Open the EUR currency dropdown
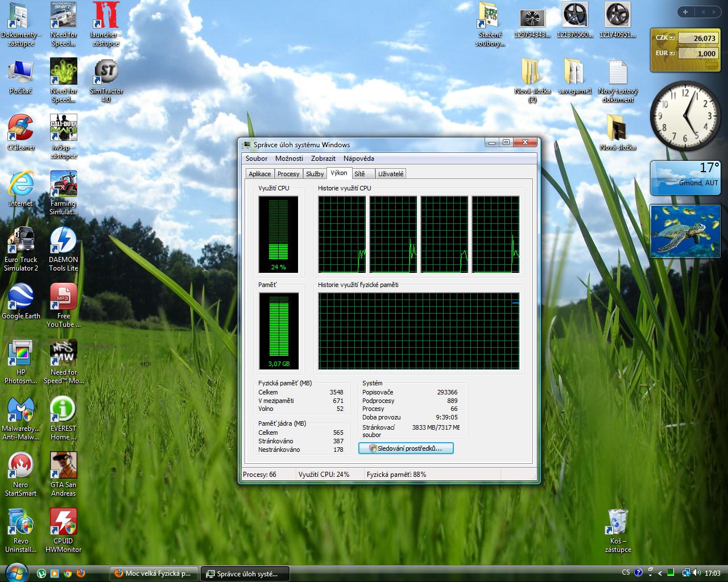Screen dimensions: 728x582 [672, 53]
